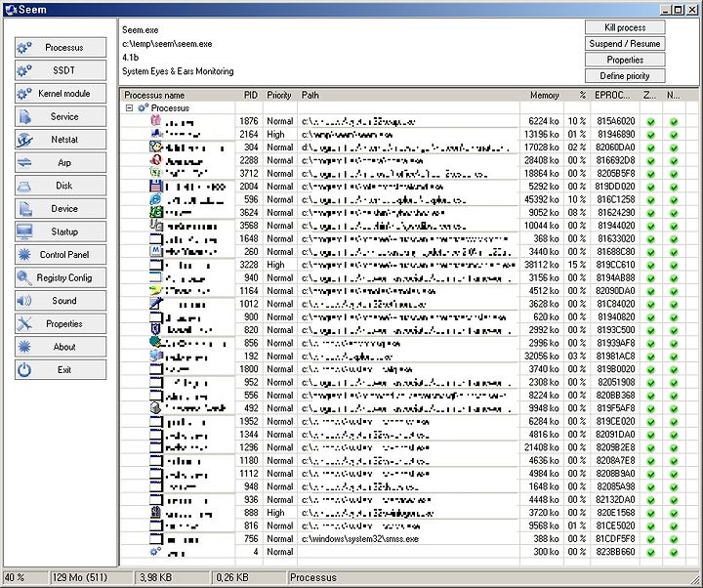Click the Device icon in sidebar
The width and height of the screenshot is (703, 588).
pyautogui.click(x=24, y=209)
